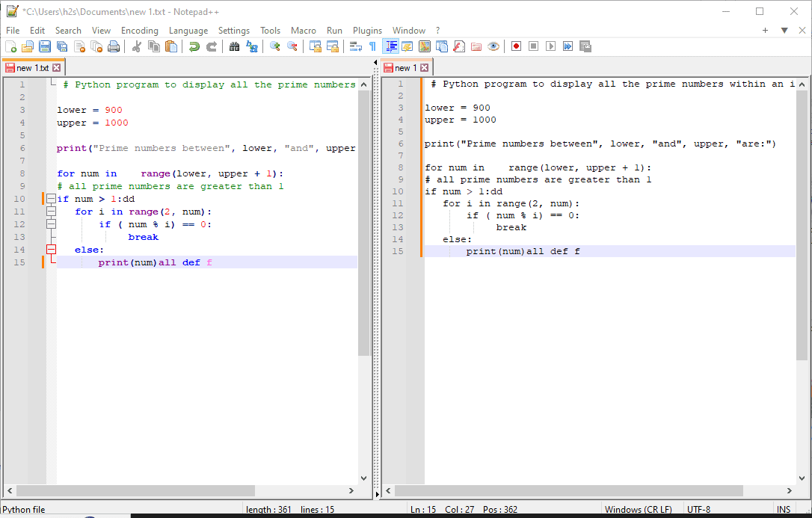
Task: Open the File menu
Action: click(13, 31)
